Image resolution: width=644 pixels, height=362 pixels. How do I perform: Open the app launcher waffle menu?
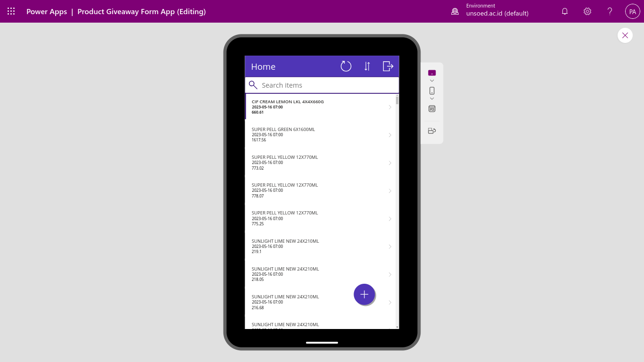(11, 11)
